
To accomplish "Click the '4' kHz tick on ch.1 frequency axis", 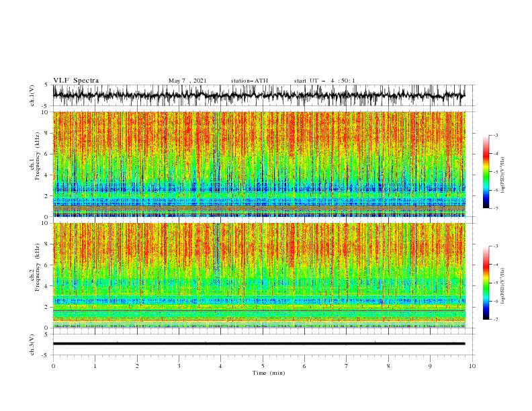I will coord(47,175).
